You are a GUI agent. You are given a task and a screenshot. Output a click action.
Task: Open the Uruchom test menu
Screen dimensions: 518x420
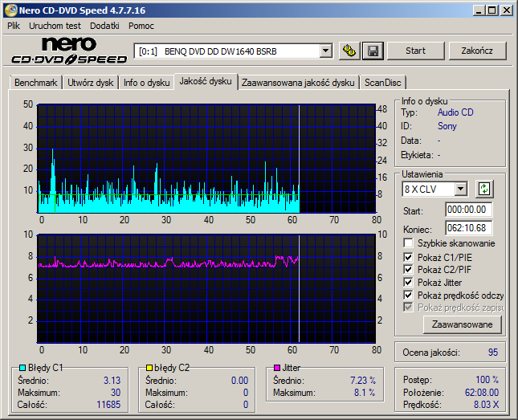click(55, 26)
